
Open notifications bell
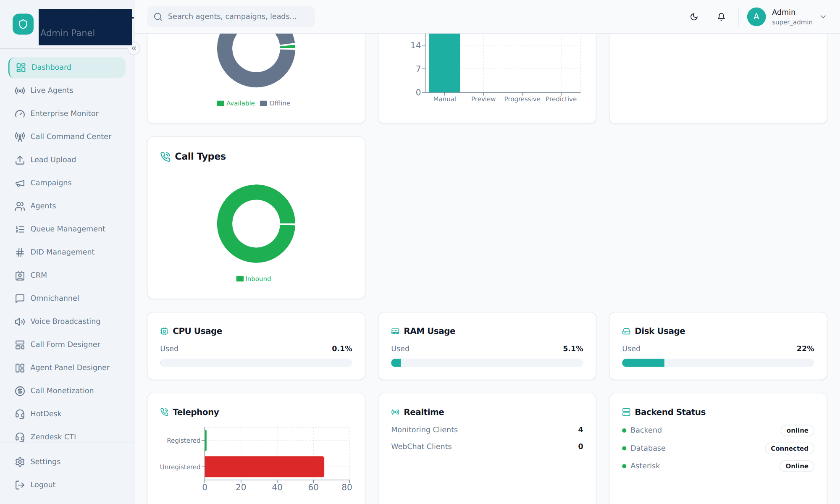tap(721, 17)
